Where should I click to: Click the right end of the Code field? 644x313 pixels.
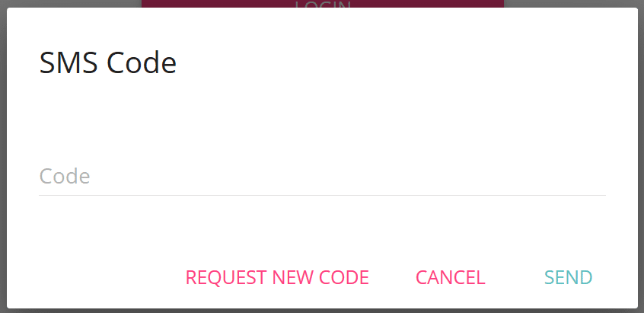pyautogui.click(x=591, y=177)
